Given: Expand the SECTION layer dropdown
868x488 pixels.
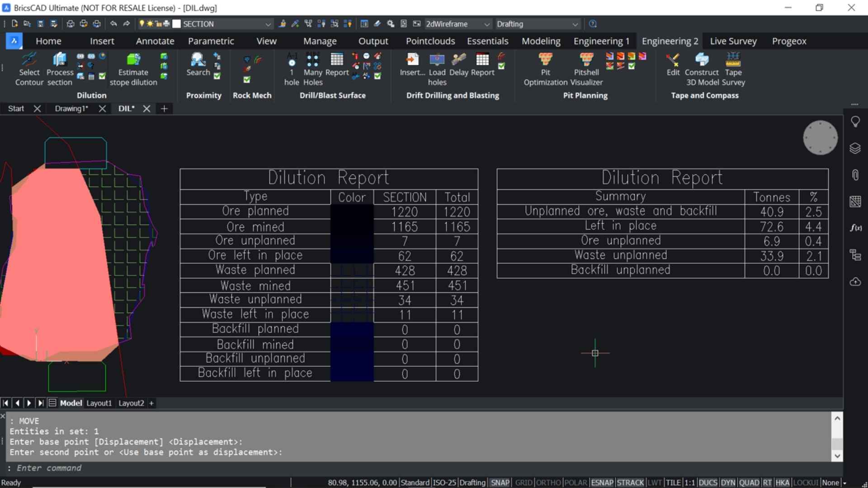Looking at the screenshot, I should point(269,24).
